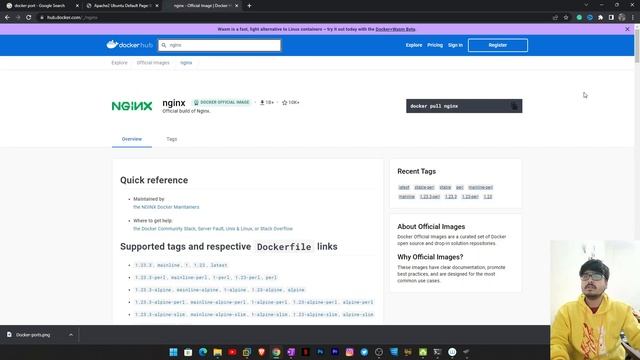Screen dimensions: 640x360
Task: Dismiss the Wasm announcement banner
Action: [x=627, y=29]
